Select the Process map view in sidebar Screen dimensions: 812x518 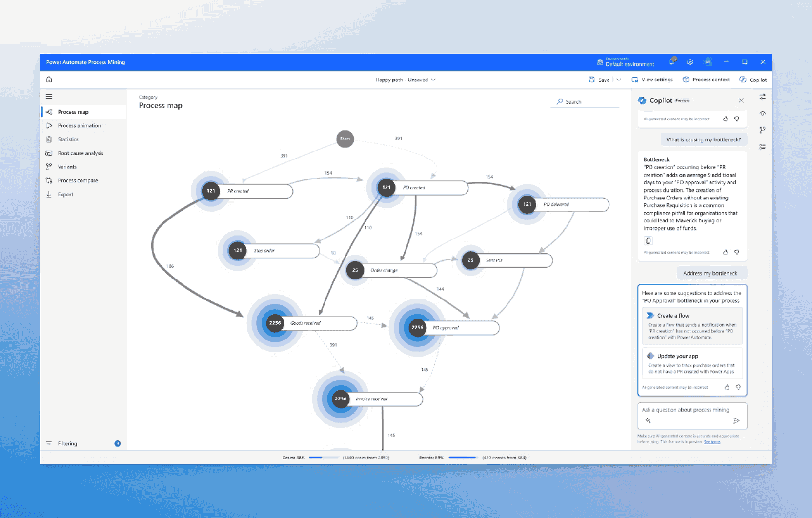pos(73,111)
